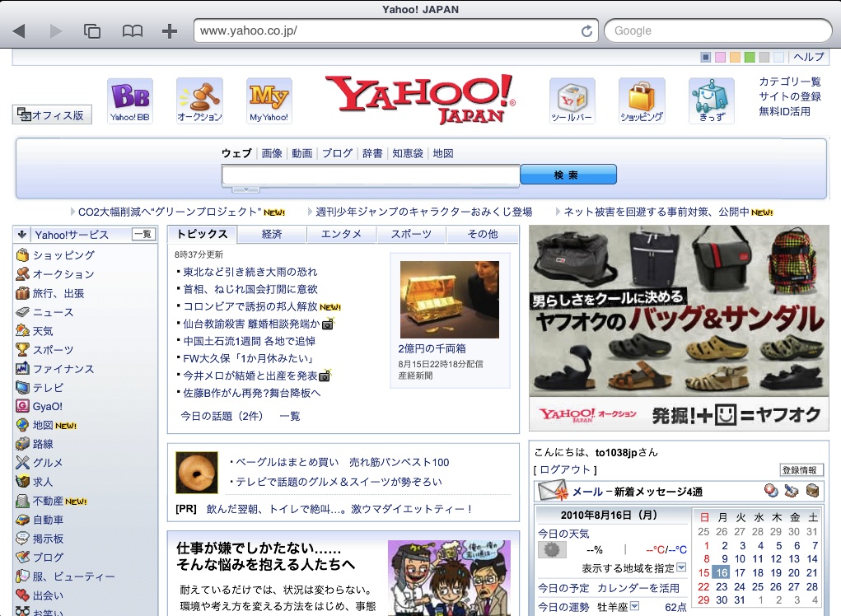Screen dimensions: 841x616
Task: Switch to the スポーツ news tab
Action: [411, 234]
